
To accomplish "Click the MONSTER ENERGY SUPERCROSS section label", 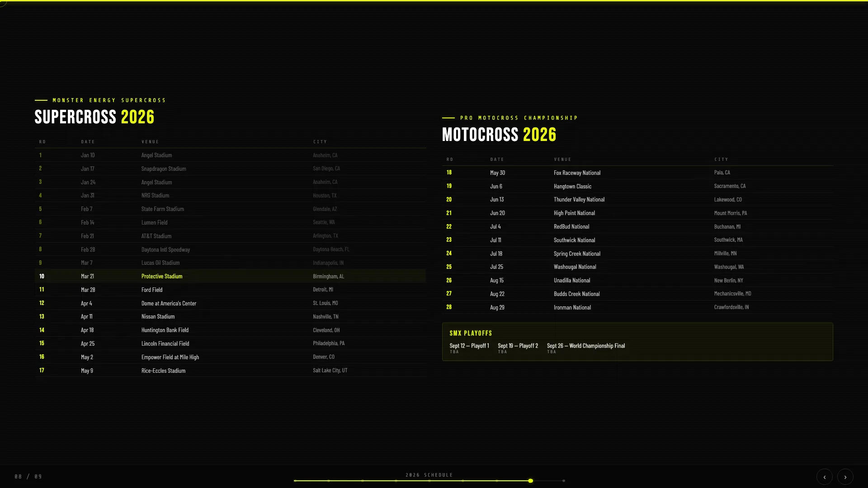I will tap(108, 100).
